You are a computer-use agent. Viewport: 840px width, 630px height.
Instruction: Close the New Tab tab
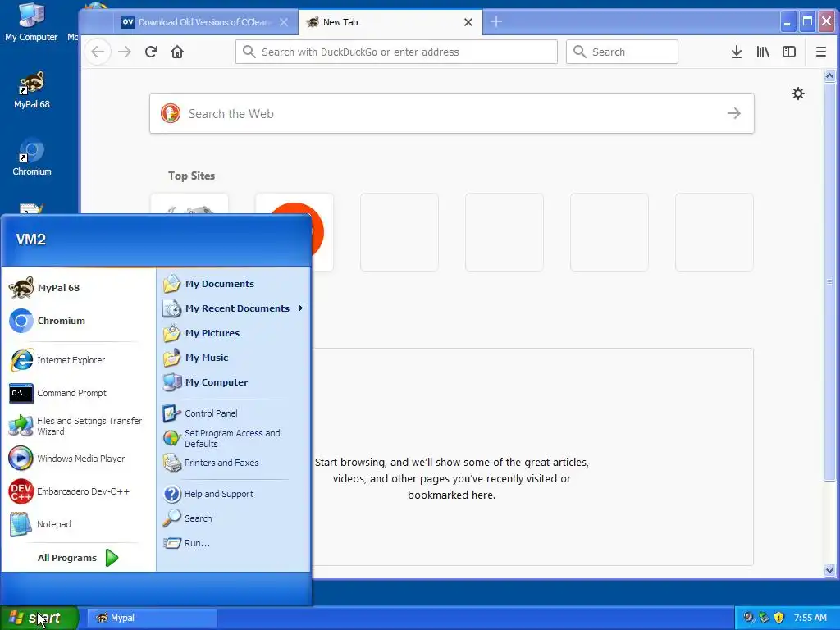tap(468, 22)
